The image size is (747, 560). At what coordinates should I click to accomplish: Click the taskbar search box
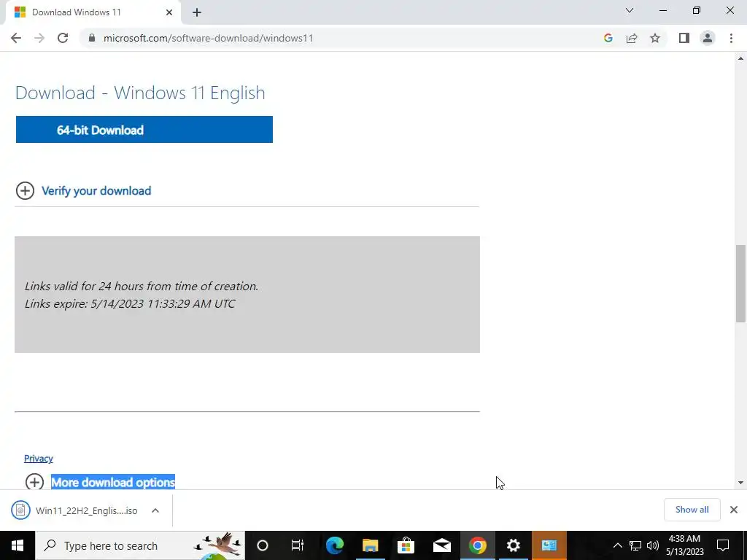tap(140, 545)
